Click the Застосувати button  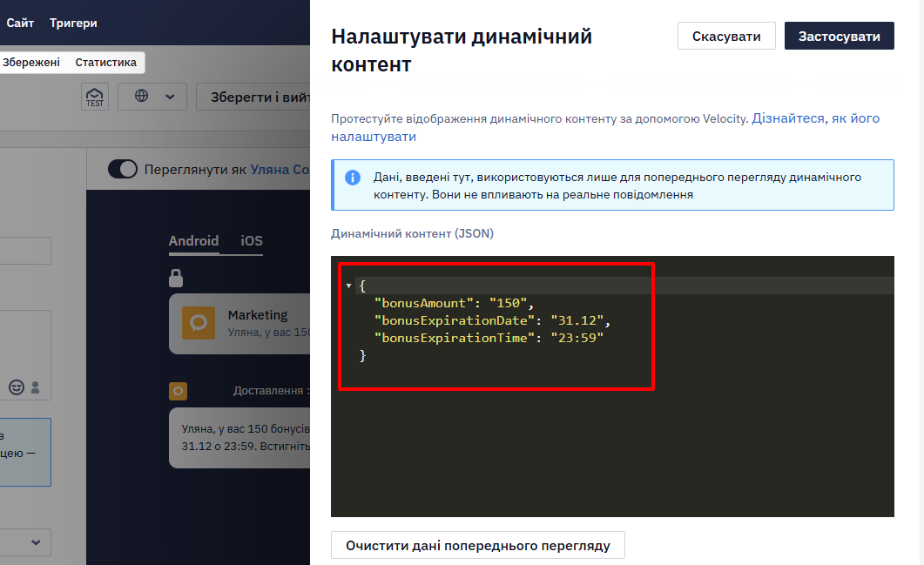pyautogui.click(x=840, y=36)
